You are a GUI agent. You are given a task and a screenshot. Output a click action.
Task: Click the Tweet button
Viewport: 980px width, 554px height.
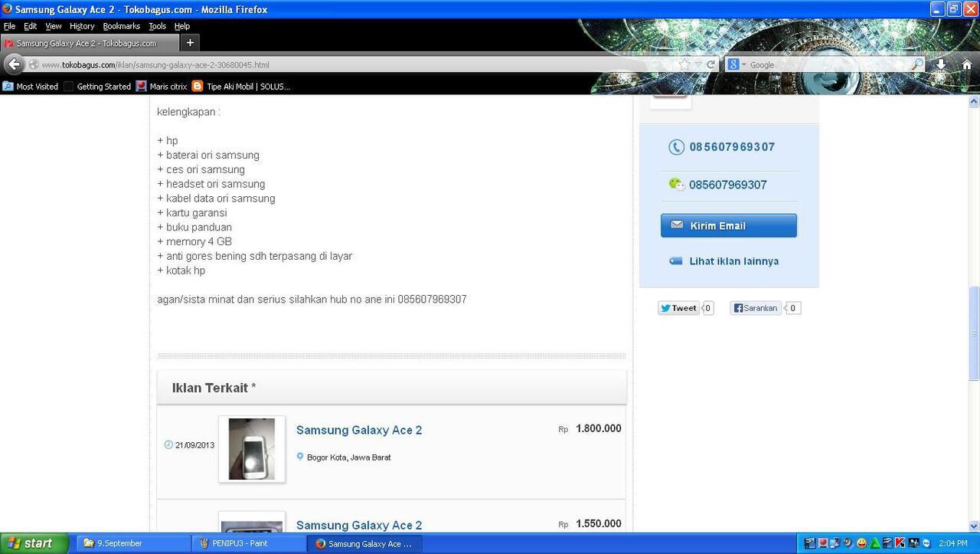[678, 308]
